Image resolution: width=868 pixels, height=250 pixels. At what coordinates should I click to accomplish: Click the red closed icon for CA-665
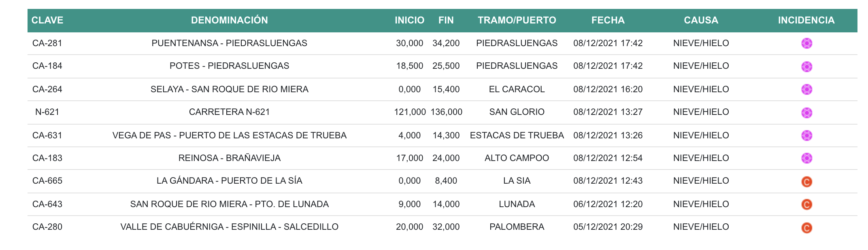(x=806, y=182)
